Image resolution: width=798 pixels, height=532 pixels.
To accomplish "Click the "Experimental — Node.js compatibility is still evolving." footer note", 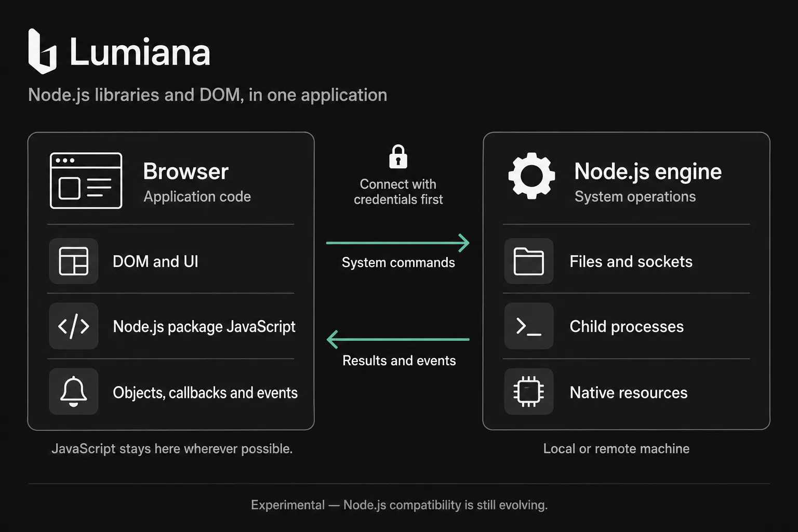I will [x=400, y=505].
